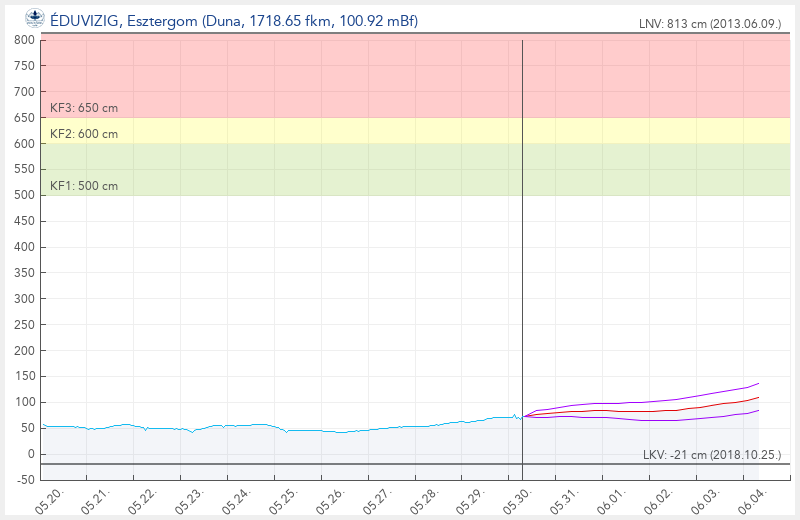This screenshot has width=800, height=520.
Task: Click the KF3: 650 cm label
Action: pyautogui.click(x=84, y=108)
